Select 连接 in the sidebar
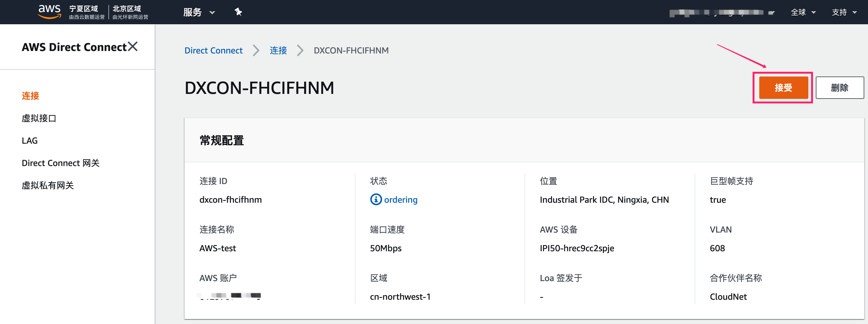This screenshot has height=324, width=868. (30, 96)
